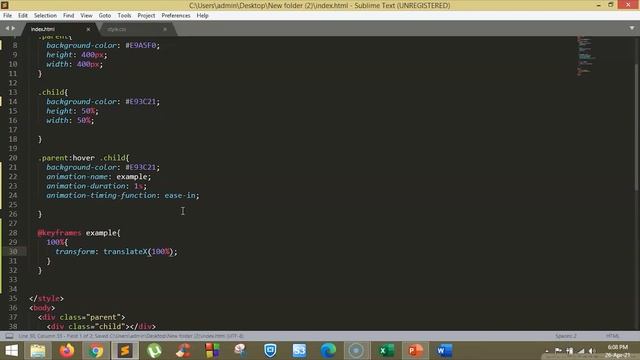
Task: Open the Goto menu
Action: 105,16
